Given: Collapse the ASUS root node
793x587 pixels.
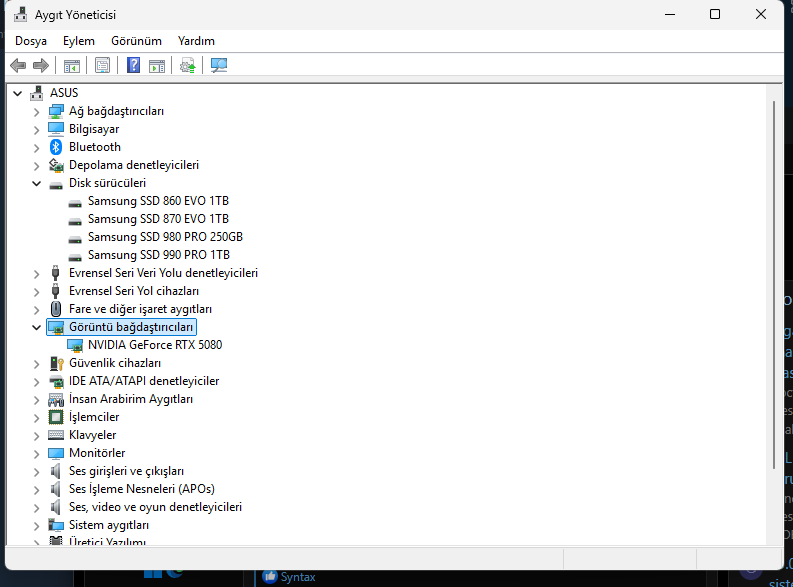Looking at the screenshot, I should pos(18,93).
